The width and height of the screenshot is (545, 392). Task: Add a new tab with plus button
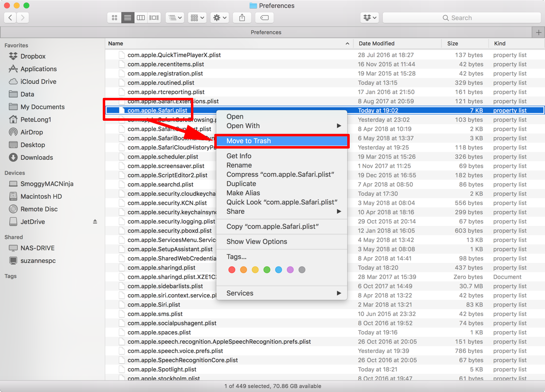(538, 32)
